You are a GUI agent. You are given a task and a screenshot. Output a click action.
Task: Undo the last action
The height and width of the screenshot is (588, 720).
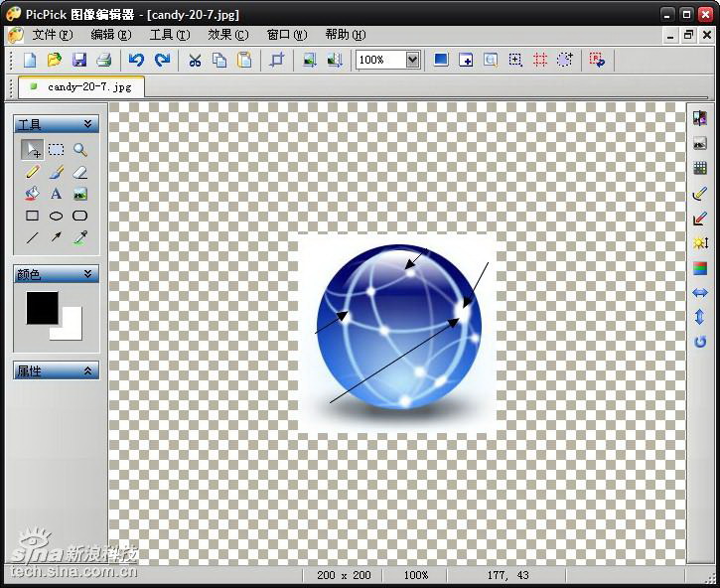click(x=136, y=60)
